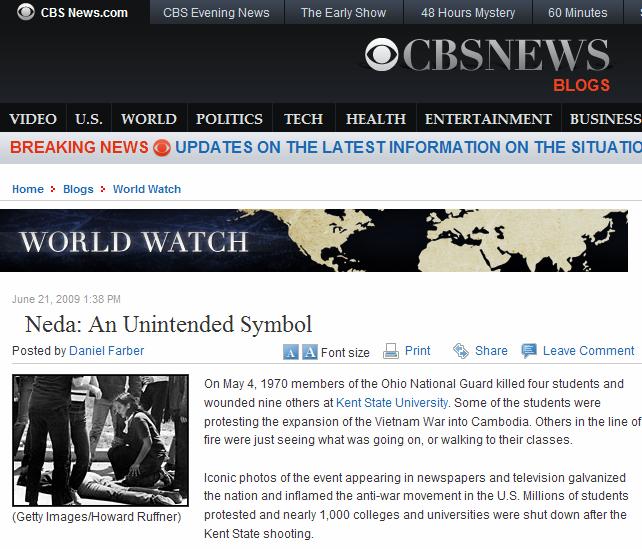Open the Kent State University link

point(392,403)
